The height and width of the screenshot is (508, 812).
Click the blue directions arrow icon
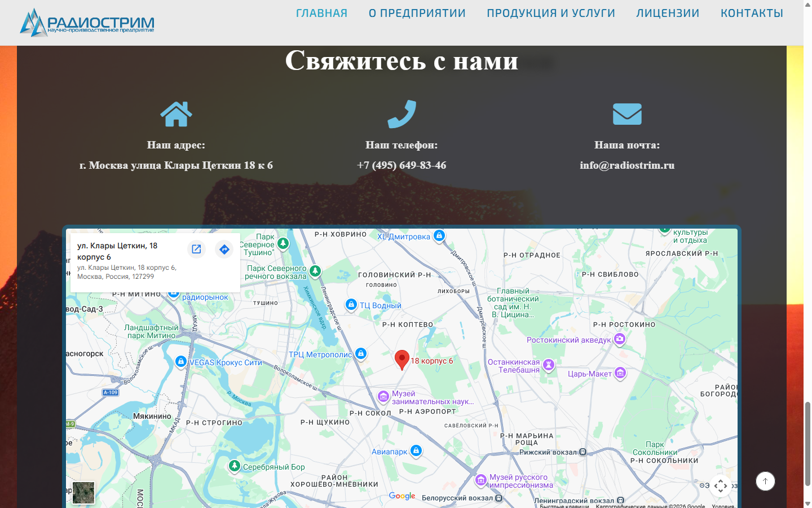point(224,249)
